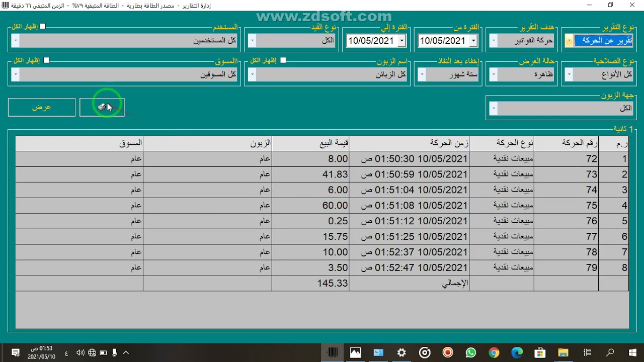Click the قيمة البيع column header

tap(310, 143)
